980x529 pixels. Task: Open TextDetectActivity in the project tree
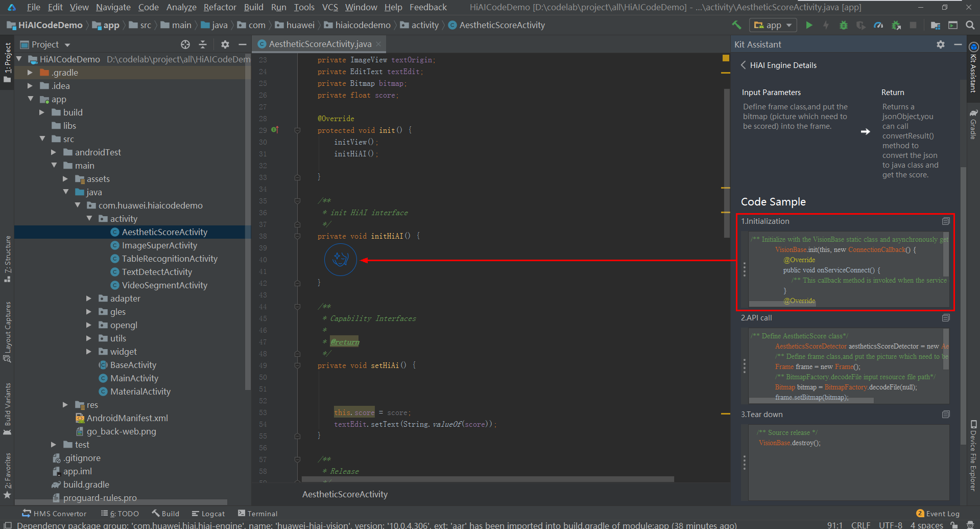pyautogui.click(x=156, y=272)
